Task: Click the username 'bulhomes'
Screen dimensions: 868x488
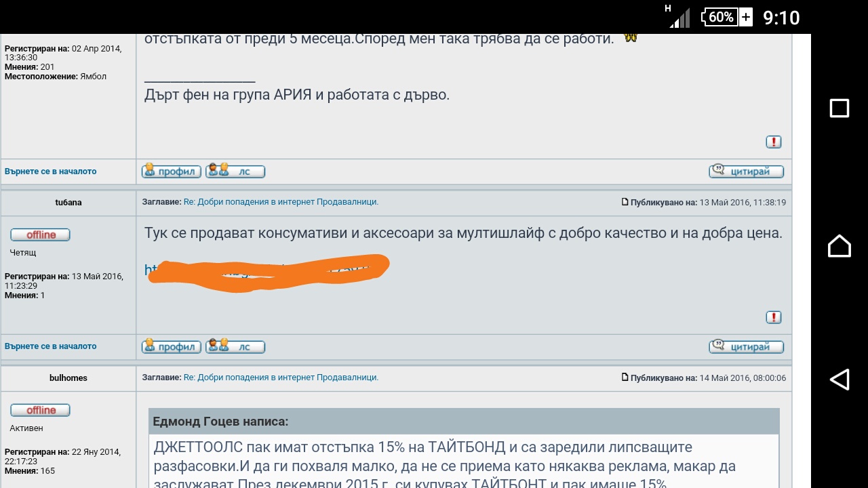Action: (x=68, y=378)
